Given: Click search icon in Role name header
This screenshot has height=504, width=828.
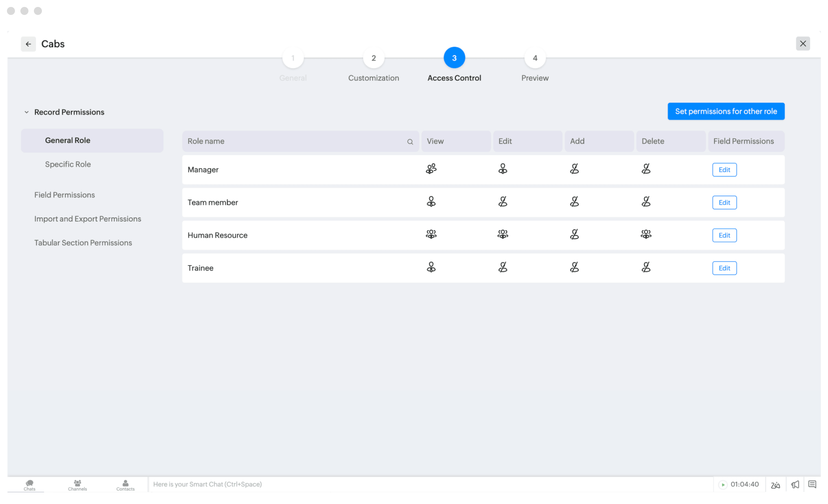Looking at the screenshot, I should coord(410,142).
